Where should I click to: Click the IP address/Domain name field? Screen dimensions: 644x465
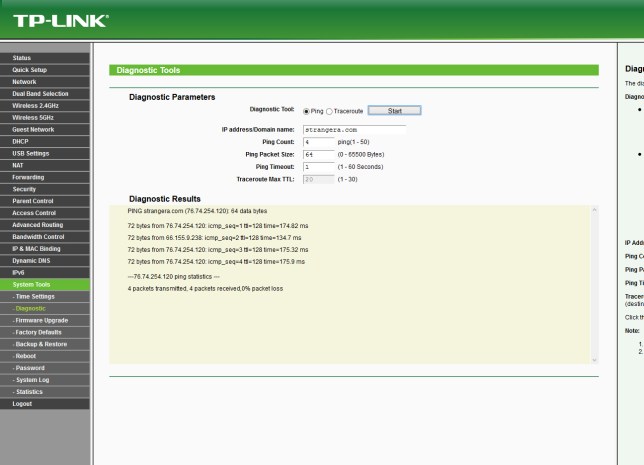[353, 129]
